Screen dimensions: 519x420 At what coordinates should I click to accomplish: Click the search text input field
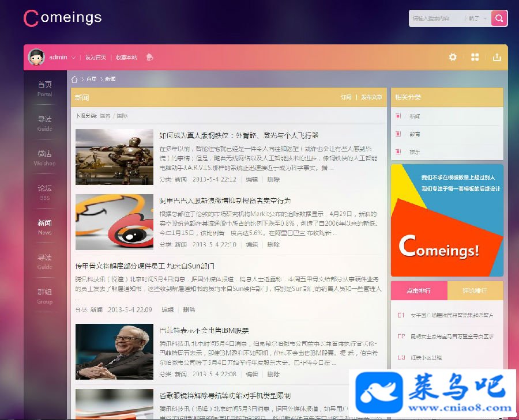[x=437, y=18]
